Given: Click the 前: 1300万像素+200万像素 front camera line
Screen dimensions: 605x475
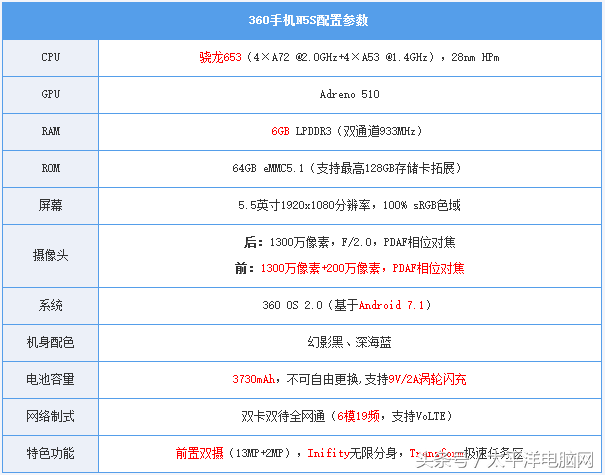Looking at the screenshot, I should click(350, 268).
